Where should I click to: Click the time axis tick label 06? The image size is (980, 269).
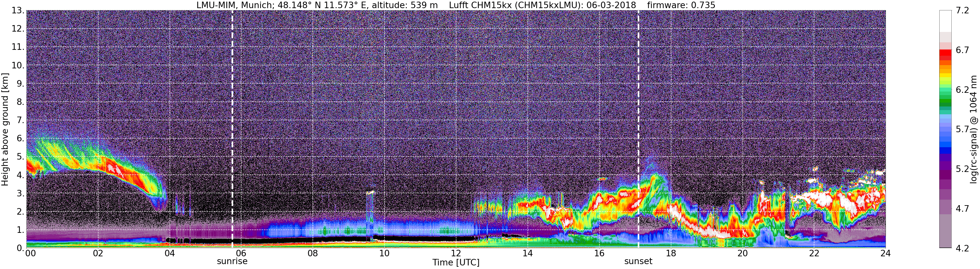click(241, 253)
